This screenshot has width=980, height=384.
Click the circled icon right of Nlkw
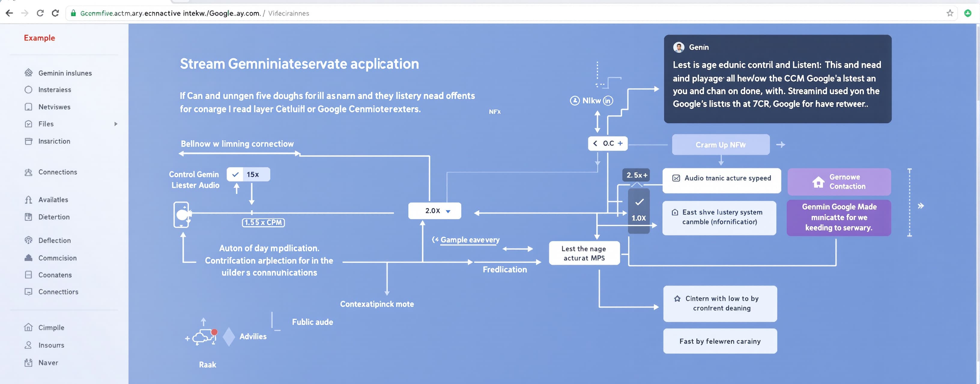(x=608, y=101)
